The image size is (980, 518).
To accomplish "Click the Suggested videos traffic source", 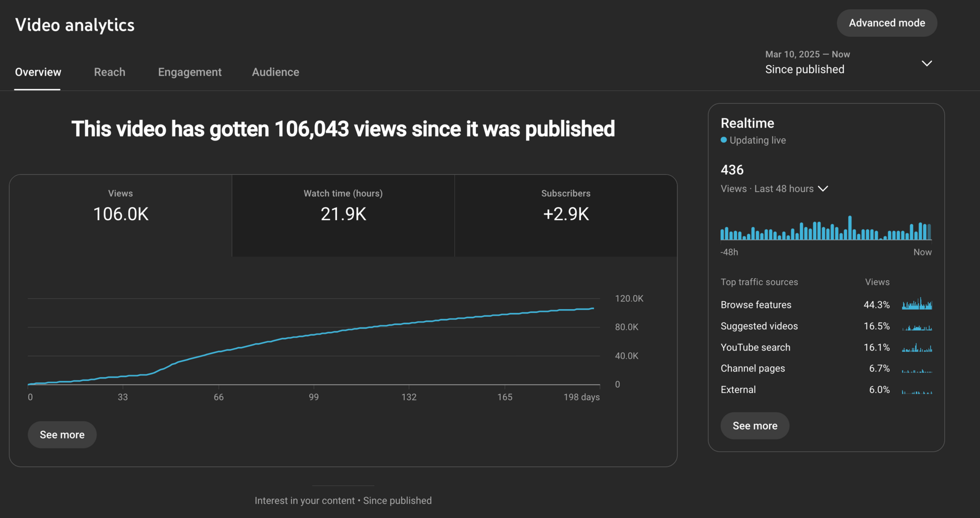I will pyautogui.click(x=759, y=326).
